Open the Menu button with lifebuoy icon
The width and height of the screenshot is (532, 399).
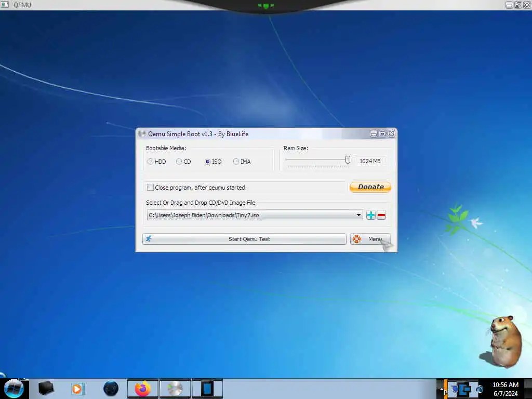(x=370, y=239)
